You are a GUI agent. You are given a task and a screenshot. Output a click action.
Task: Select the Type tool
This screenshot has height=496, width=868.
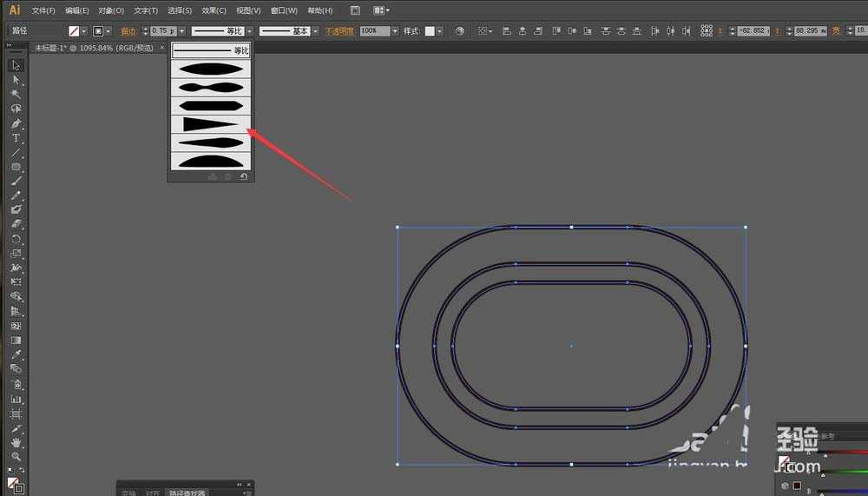click(16, 138)
